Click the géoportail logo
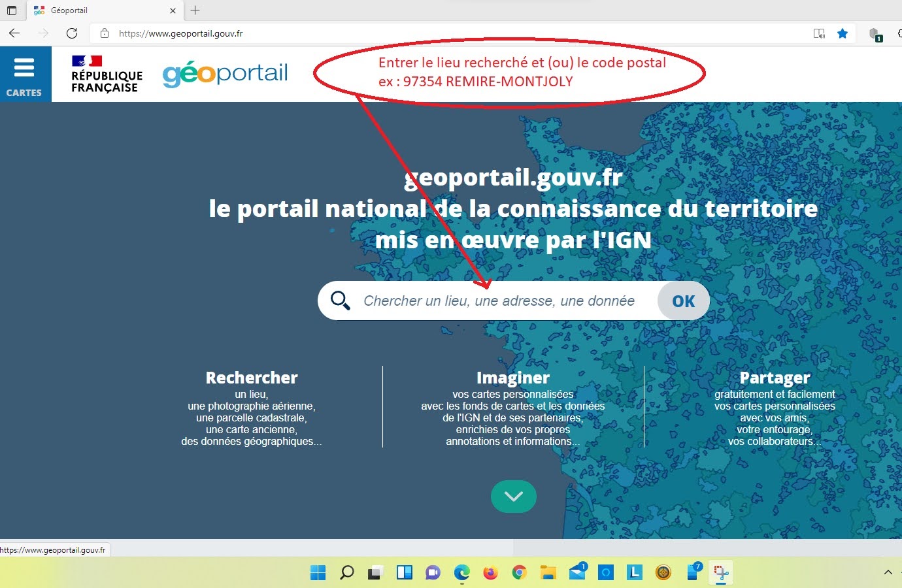Image resolution: width=902 pixels, height=588 pixels. [225, 74]
